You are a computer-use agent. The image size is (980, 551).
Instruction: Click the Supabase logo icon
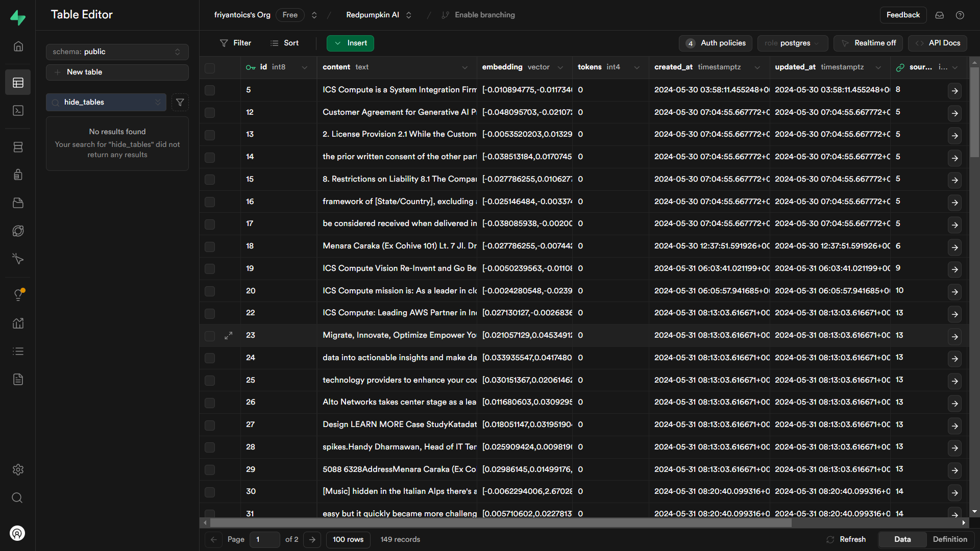(18, 17)
